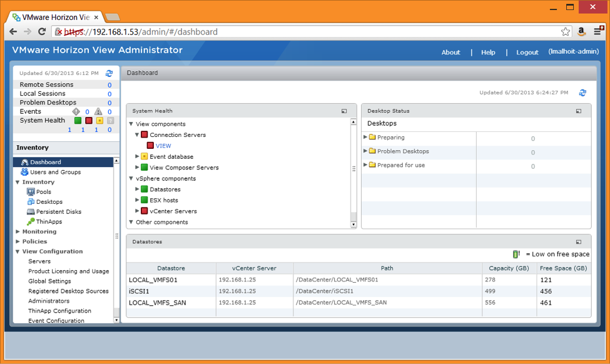Click the gray unknown System Health square
Viewport: 610px width, 364px height.
(x=111, y=121)
